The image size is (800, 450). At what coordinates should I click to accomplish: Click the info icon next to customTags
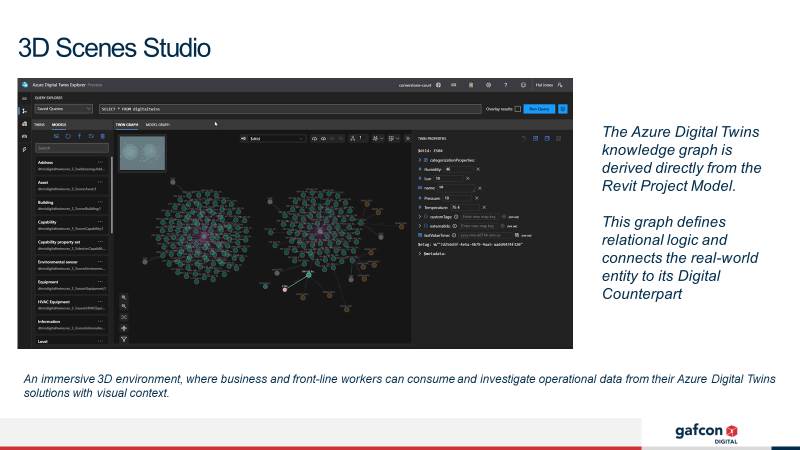pos(456,217)
